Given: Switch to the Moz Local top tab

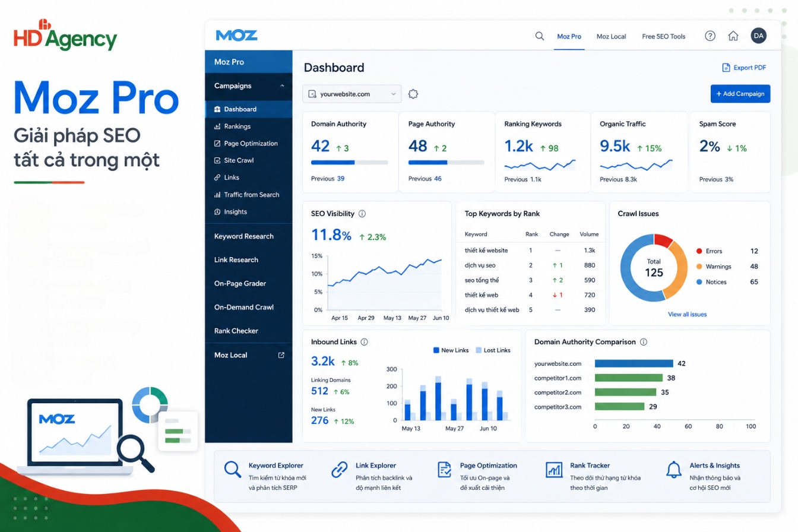Looking at the screenshot, I should (612, 36).
